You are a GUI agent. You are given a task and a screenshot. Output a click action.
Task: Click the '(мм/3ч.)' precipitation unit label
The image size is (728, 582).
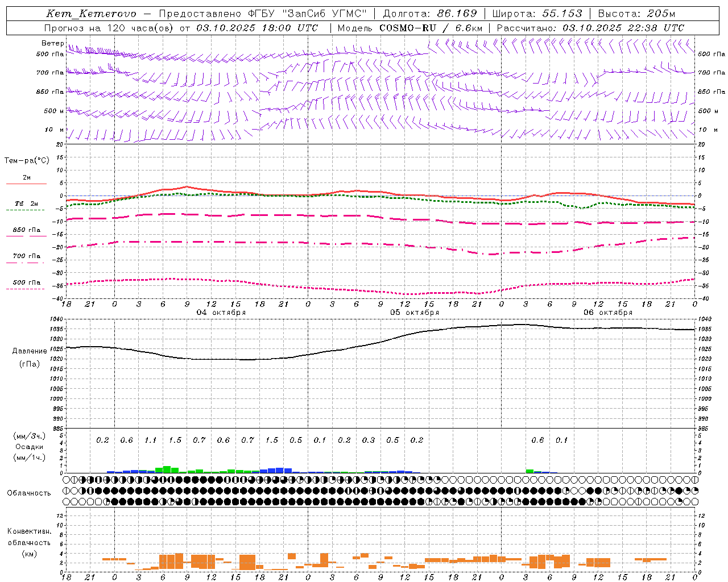30,436
